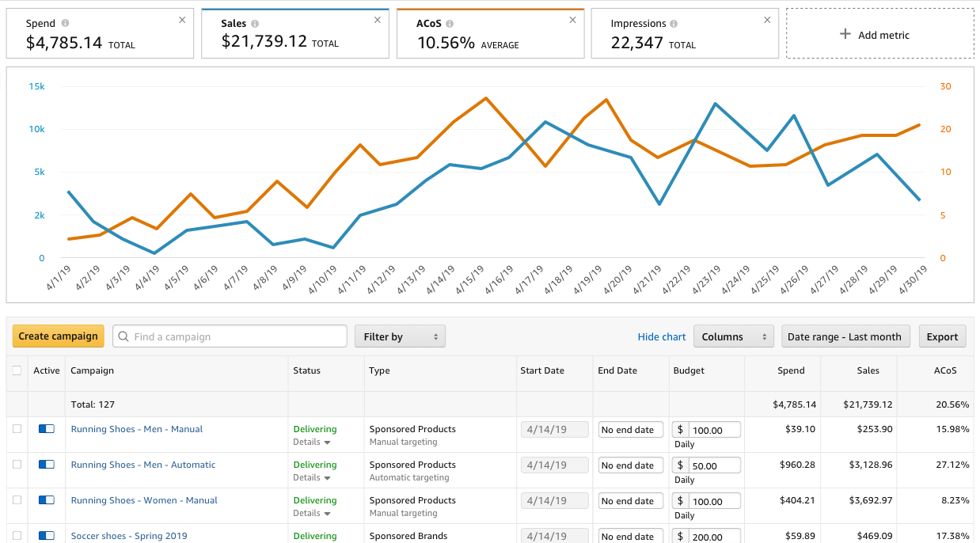Click the search magnifier icon
This screenshot has width=980, height=543.
[123, 336]
